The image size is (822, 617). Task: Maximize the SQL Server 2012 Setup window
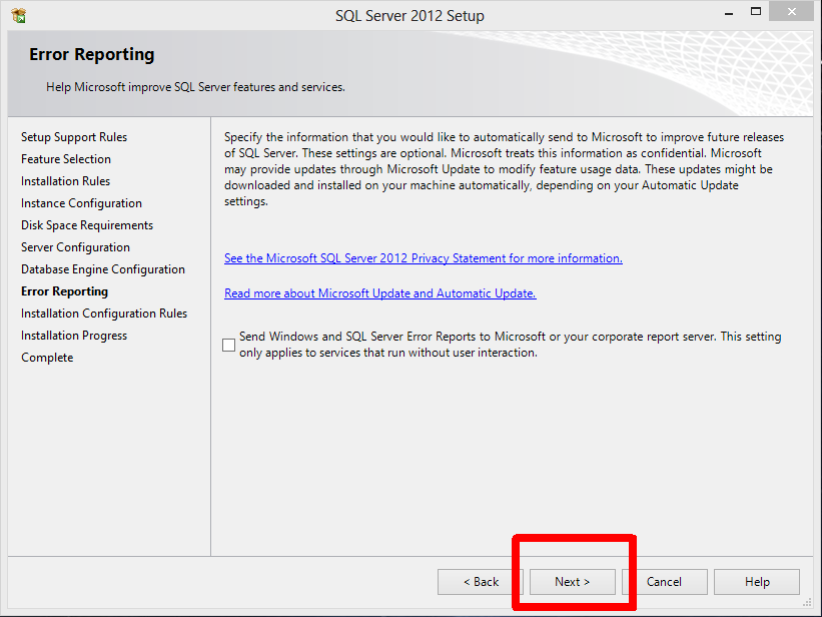(x=755, y=12)
